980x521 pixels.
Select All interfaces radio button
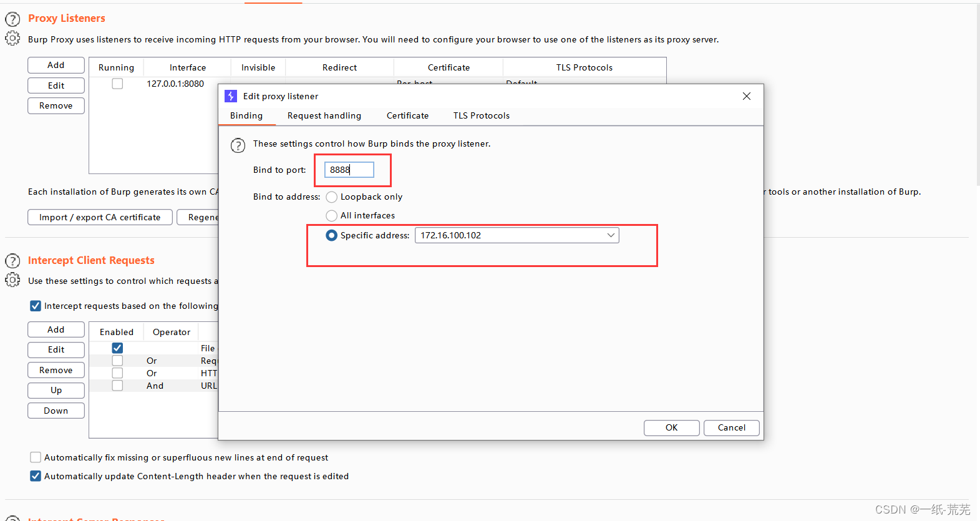[332, 216]
